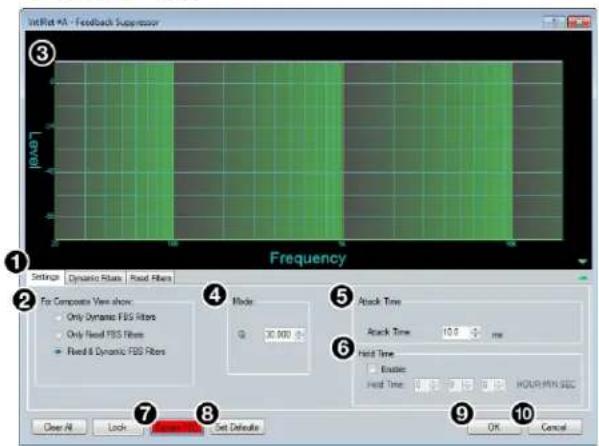Adjust the Hold Time minutes spinner
The width and height of the screenshot is (599, 446).
[468, 384]
